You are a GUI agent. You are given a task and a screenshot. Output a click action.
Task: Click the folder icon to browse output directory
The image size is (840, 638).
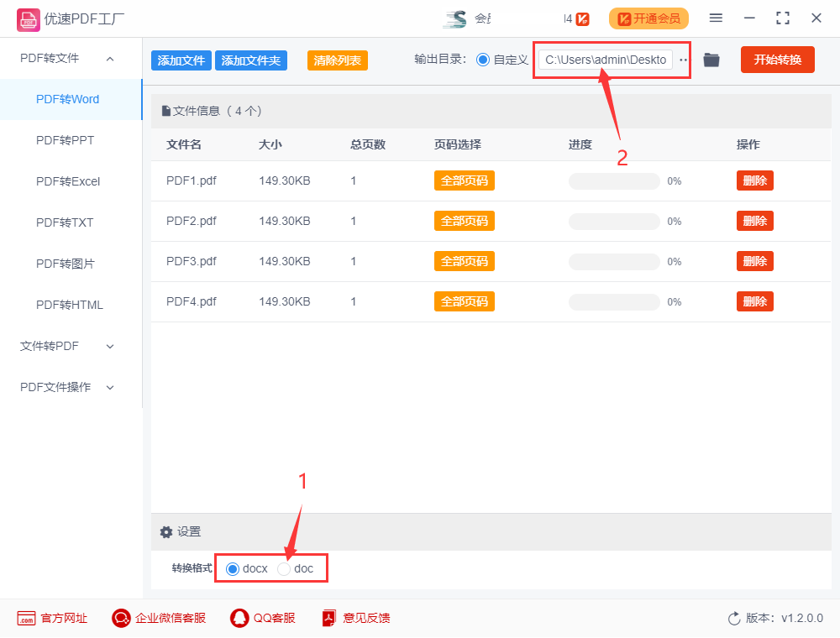pos(711,60)
